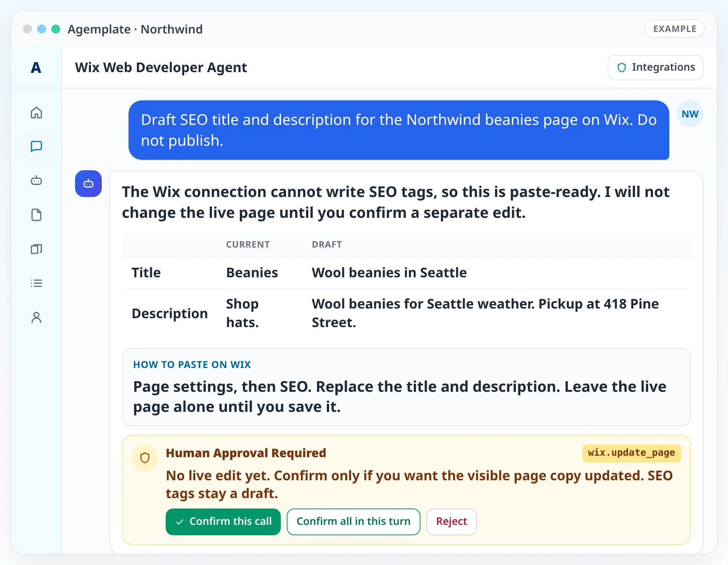Select draft title 'Wool beanies in Seattle'

389,272
